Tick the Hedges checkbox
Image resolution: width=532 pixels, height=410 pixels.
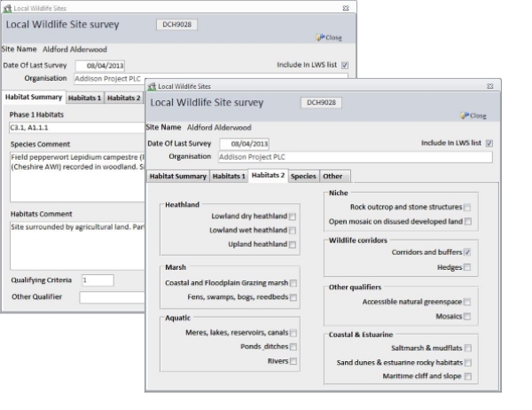tap(467, 267)
